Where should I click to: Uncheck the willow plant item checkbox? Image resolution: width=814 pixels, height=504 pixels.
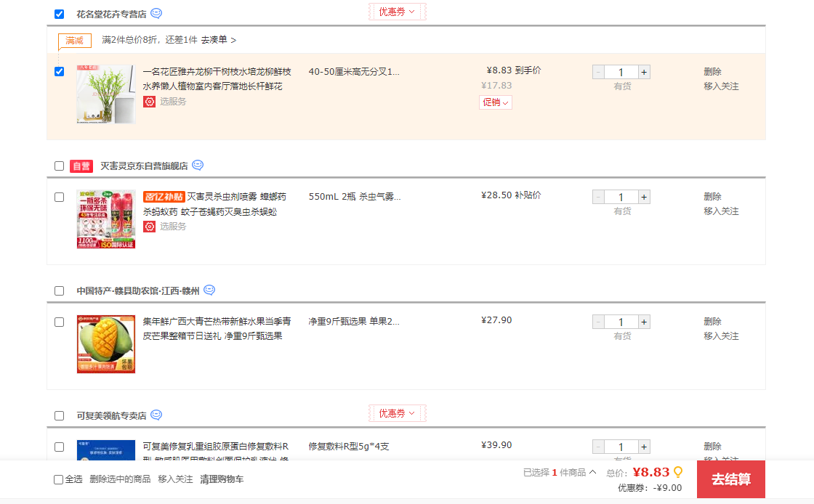coord(60,71)
